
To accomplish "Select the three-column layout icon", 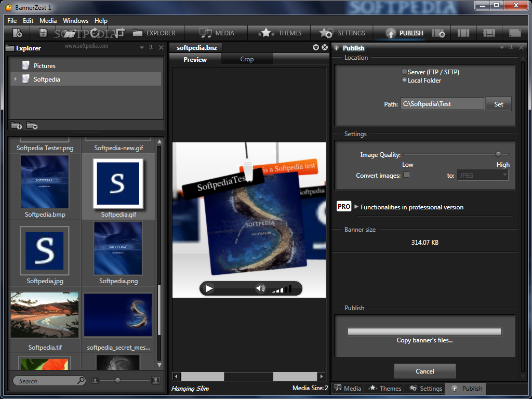I will [463, 33].
